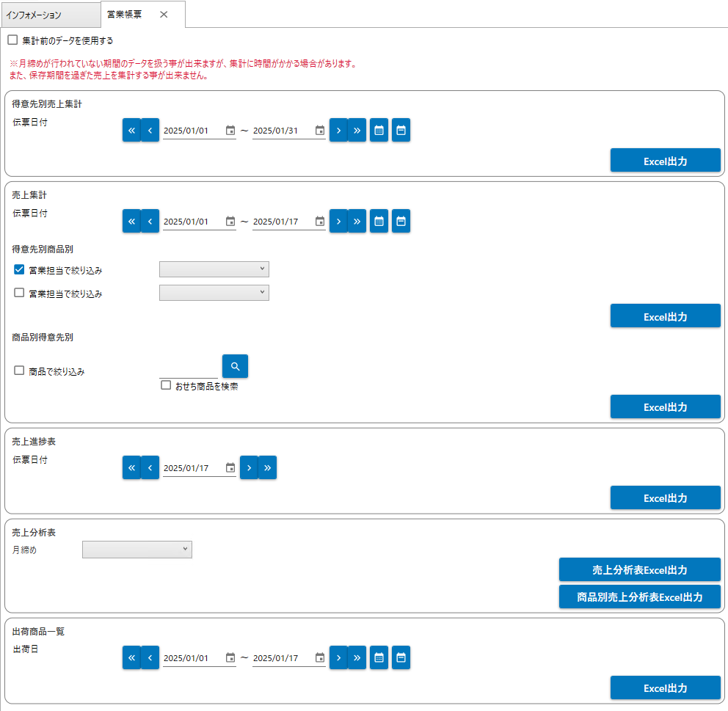This screenshot has width=728, height=711.
Task: Click single-left arrow in 得意先別売上集計 date row
Action: (150, 130)
